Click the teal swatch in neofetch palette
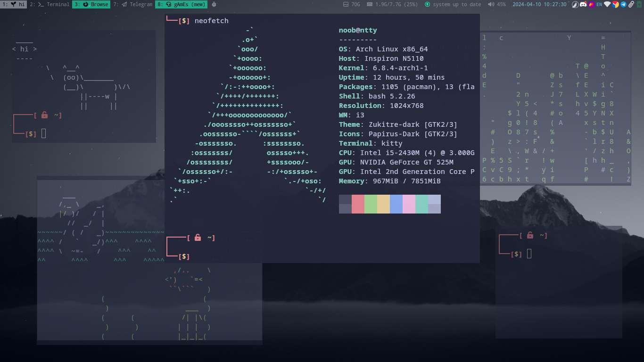 [x=421, y=204]
